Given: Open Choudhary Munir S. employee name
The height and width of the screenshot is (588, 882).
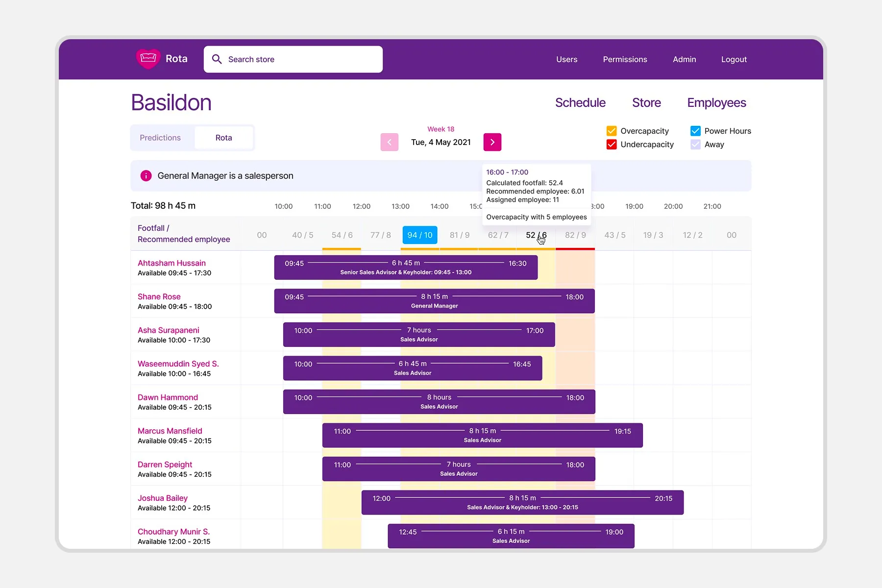Looking at the screenshot, I should point(173,532).
